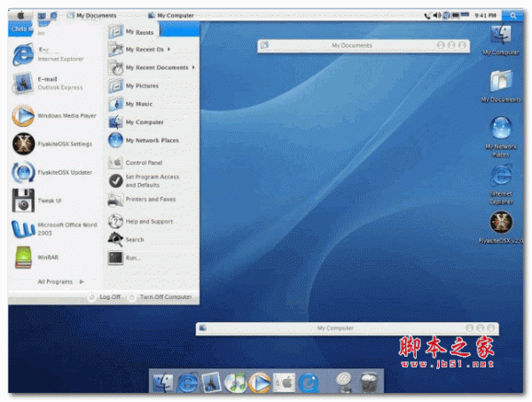Screen dimensions: 532x402
Task: Click the Spotlight search magnifier icon
Action: [x=513, y=15]
